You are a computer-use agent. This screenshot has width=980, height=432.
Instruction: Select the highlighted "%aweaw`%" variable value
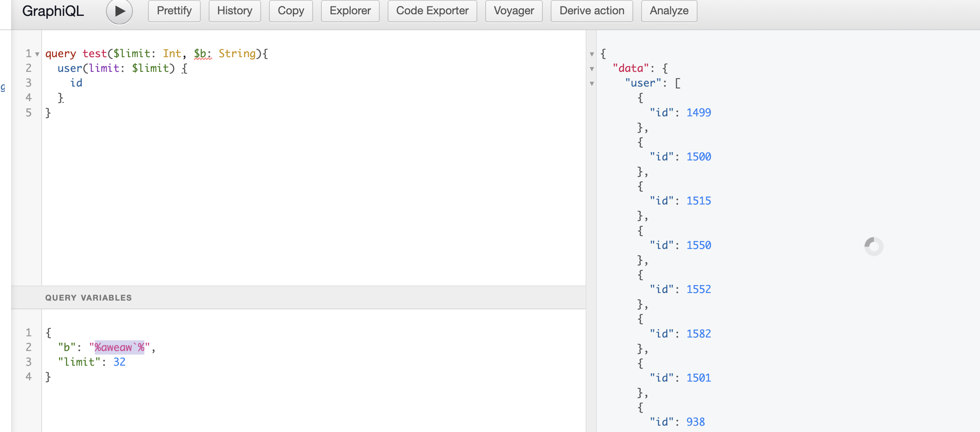[119, 347]
